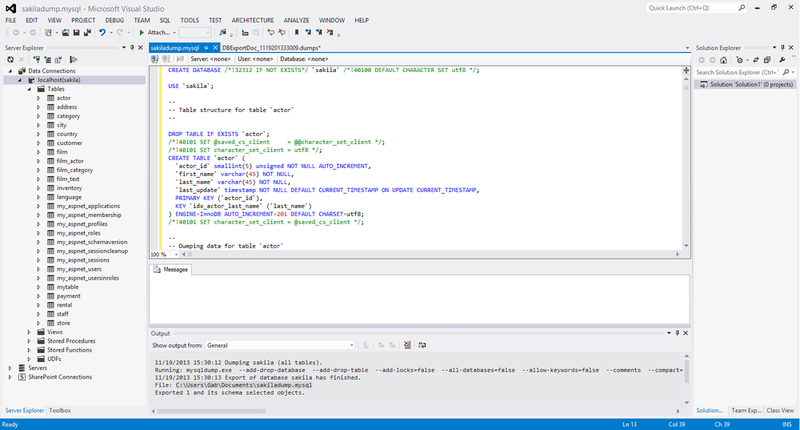Image resolution: width=800 pixels, height=430 pixels.
Task: Select the Stored Functions folder
Action: pos(69,350)
